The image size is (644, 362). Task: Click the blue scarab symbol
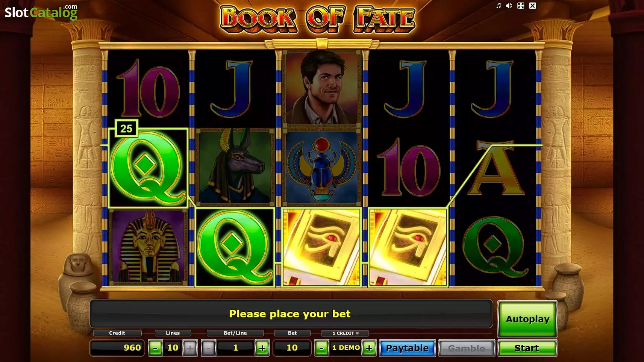321,167
